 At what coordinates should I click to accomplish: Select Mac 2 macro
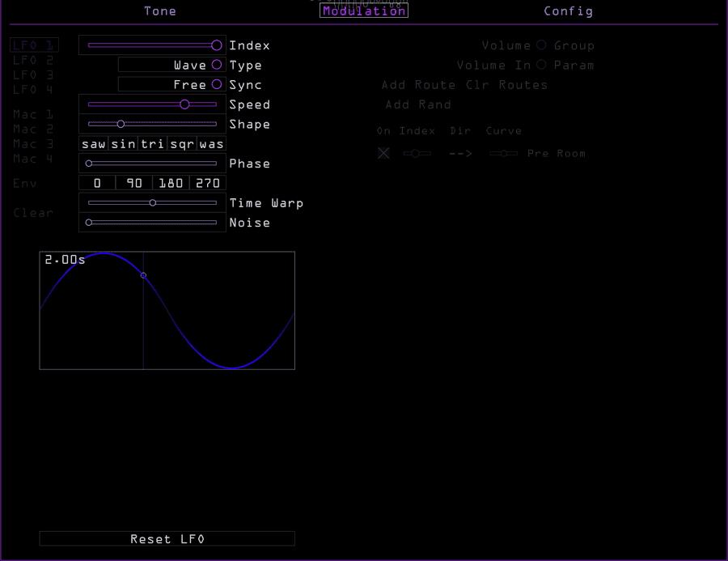point(33,129)
